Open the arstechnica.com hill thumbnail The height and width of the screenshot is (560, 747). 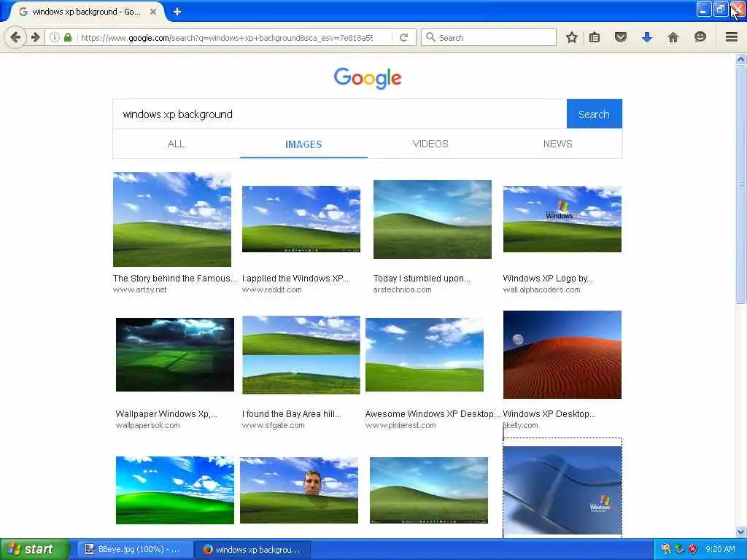pos(432,219)
